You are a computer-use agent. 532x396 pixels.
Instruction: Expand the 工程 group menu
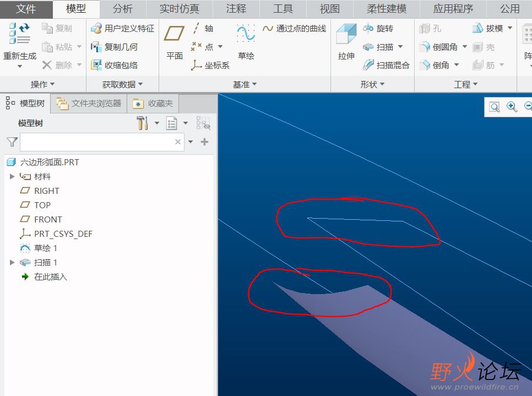click(x=466, y=84)
